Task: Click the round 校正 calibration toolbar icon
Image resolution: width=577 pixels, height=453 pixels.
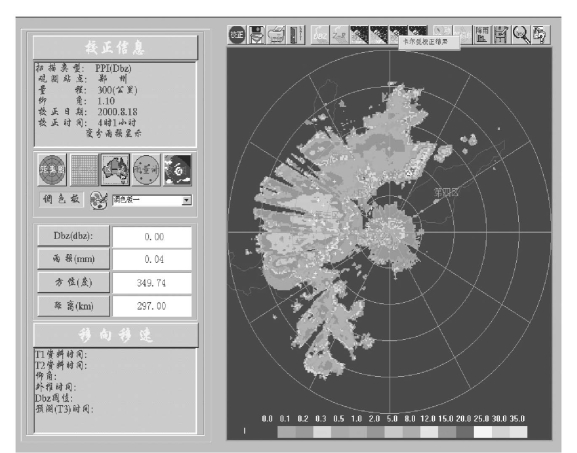Action: pyautogui.click(x=237, y=35)
